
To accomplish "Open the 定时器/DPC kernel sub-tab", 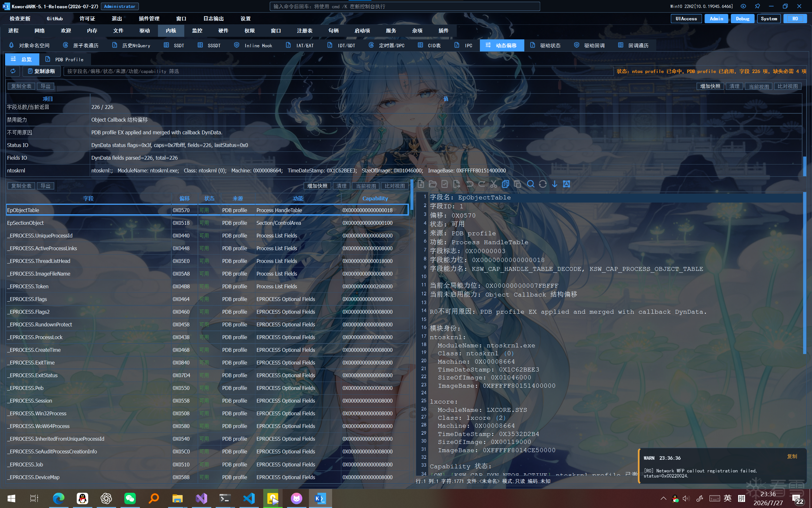I will tap(387, 45).
